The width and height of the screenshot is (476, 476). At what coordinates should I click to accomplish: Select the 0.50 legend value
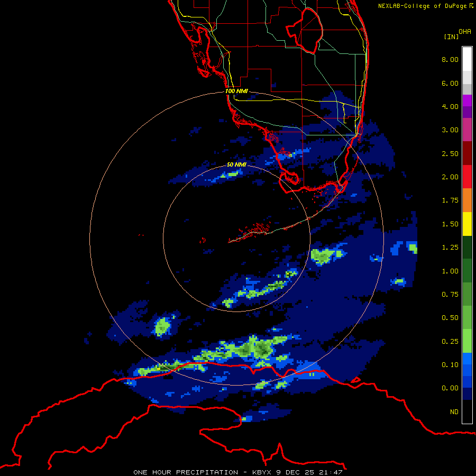click(x=450, y=318)
